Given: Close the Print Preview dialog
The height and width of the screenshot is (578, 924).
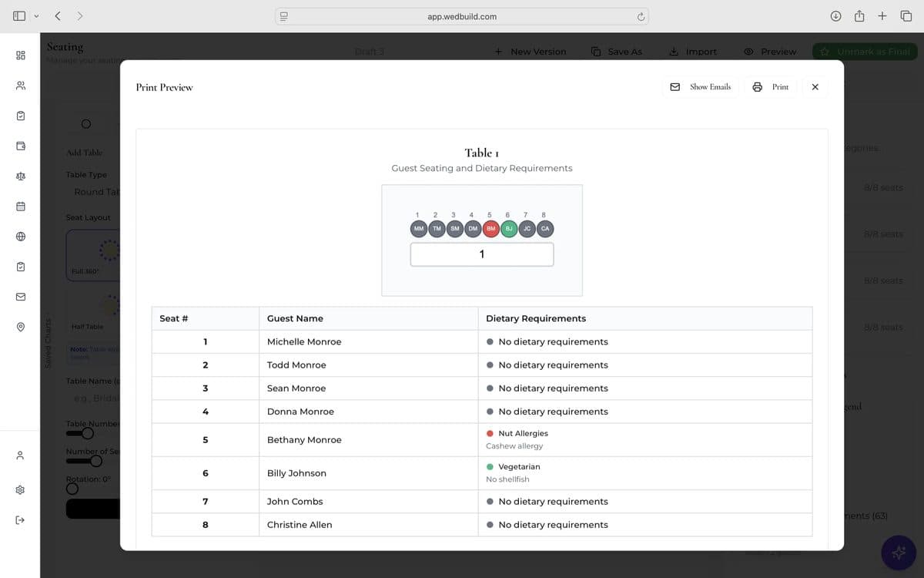Looking at the screenshot, I should click(815, 87).
